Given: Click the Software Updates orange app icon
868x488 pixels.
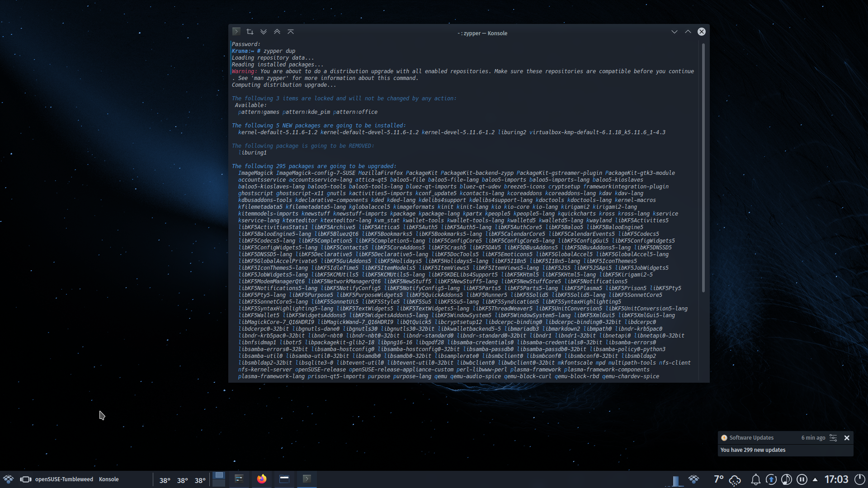Looking at the screenshot, I should pos(724,438).
